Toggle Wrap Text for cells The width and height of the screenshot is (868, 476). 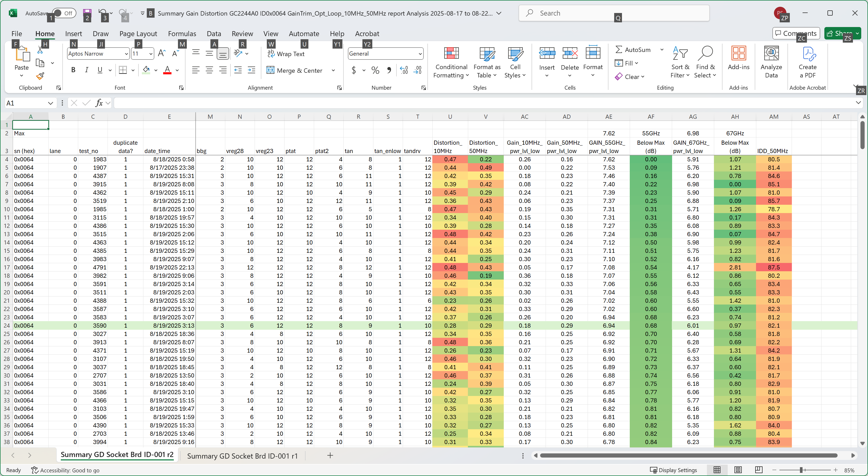[x=286, y=54]
